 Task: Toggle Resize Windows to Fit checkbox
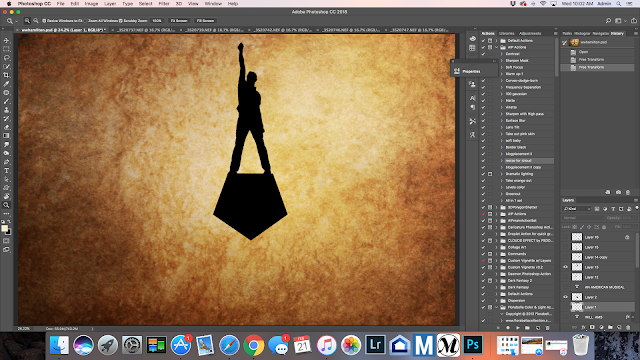click(44, 20)
